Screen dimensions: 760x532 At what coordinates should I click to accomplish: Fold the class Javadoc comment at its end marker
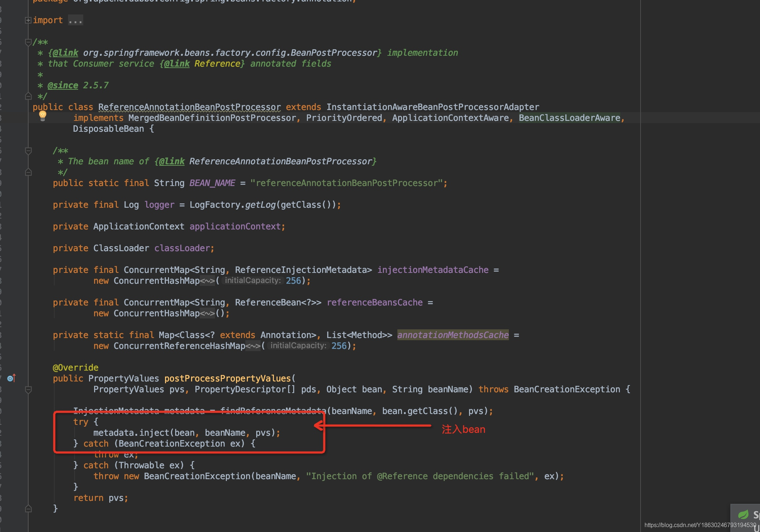tap(28, 96)
